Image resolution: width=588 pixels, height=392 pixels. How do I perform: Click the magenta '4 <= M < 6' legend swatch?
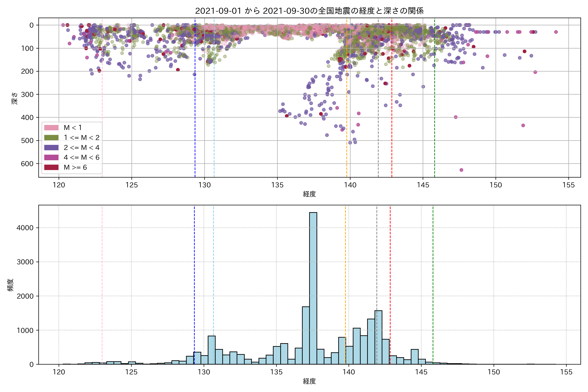(x=51, y=157)
